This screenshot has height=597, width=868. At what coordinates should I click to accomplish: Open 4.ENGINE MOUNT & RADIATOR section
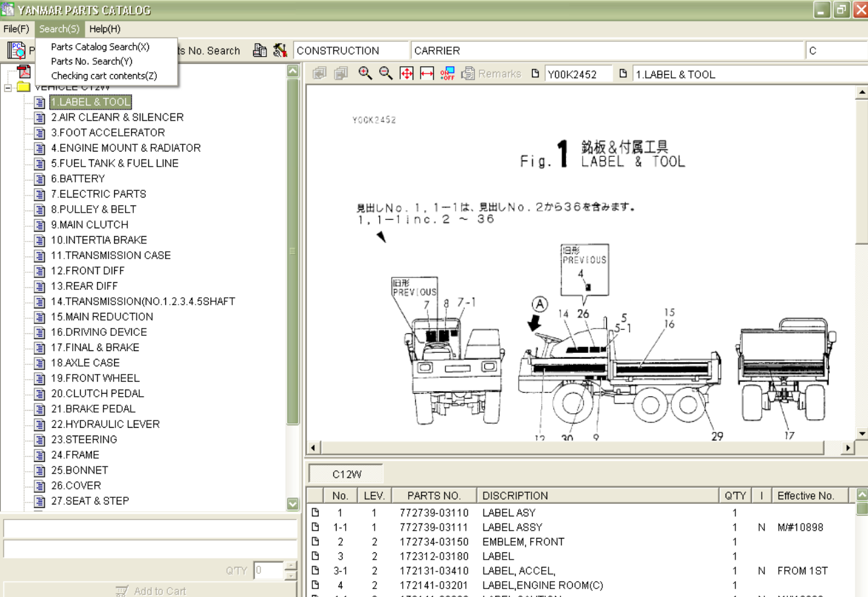click(x=126, y=148)
